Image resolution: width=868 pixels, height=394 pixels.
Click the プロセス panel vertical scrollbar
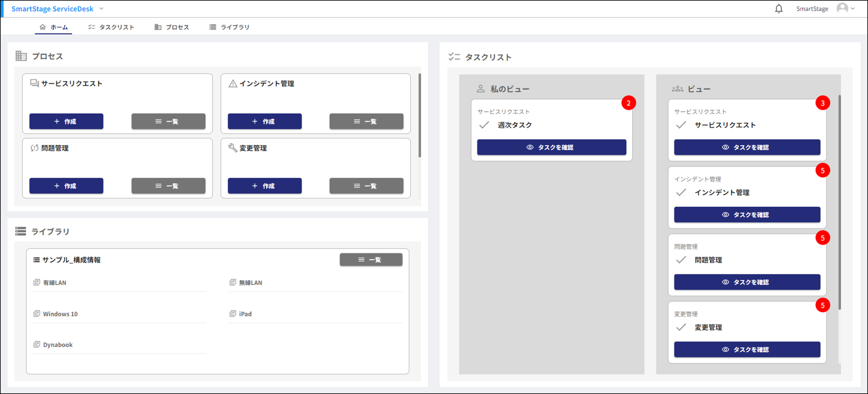pos(420,115)
